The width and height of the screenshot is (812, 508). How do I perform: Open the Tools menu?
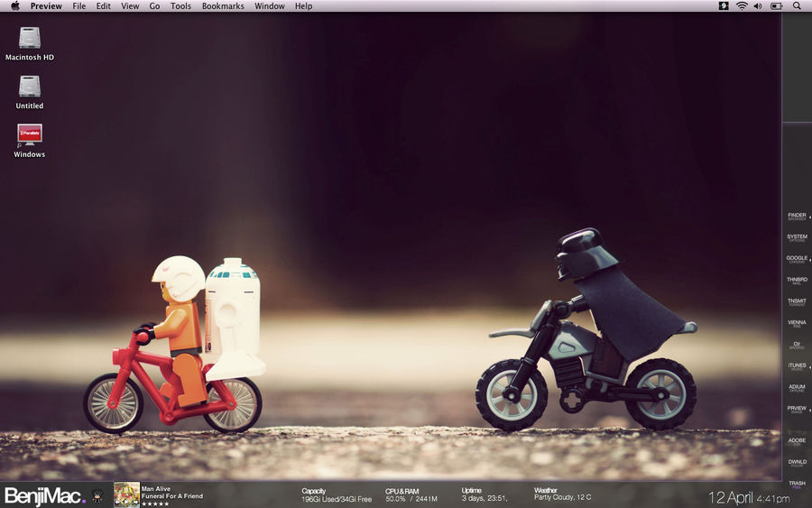click(x=180, y=6)
